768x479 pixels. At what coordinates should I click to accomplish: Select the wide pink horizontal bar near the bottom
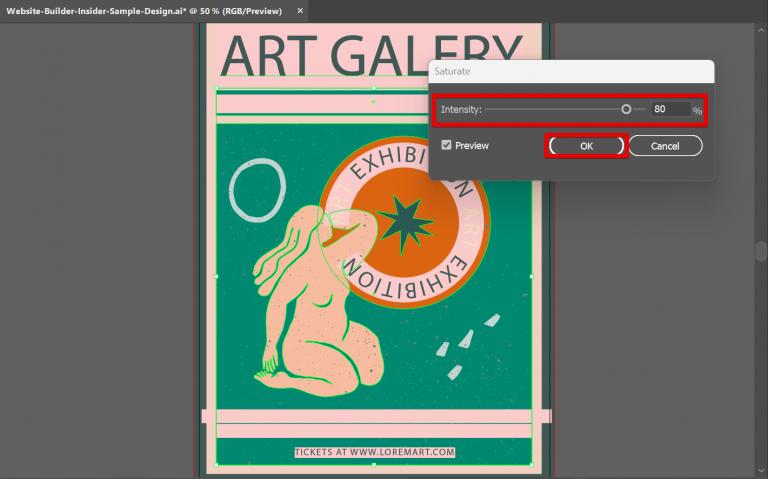pos(375,416)
